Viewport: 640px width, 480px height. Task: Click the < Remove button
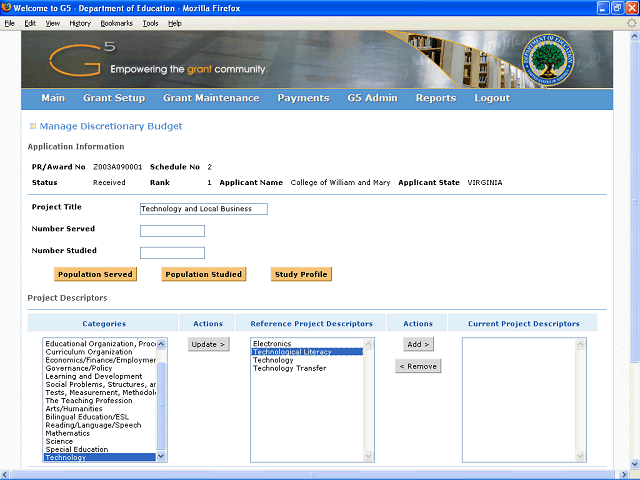(418, 366)
